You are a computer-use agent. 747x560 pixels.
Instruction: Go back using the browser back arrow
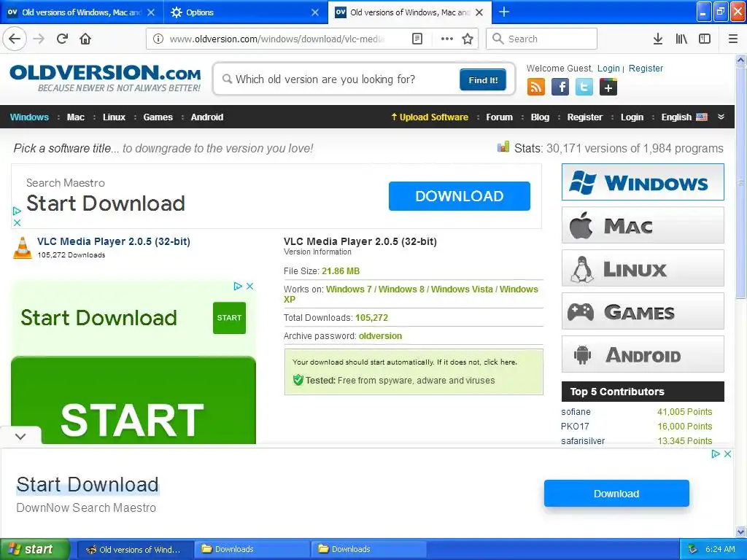15,39
